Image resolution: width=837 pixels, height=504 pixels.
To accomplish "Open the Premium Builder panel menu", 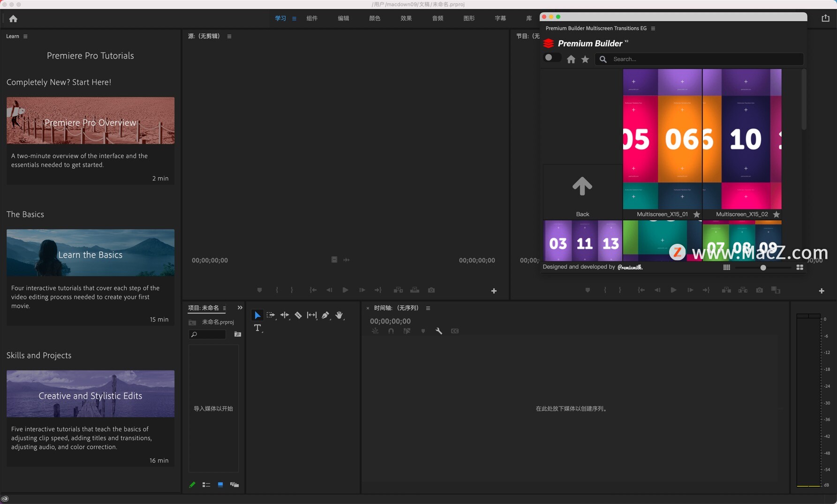I will click(x=653, y=28).
